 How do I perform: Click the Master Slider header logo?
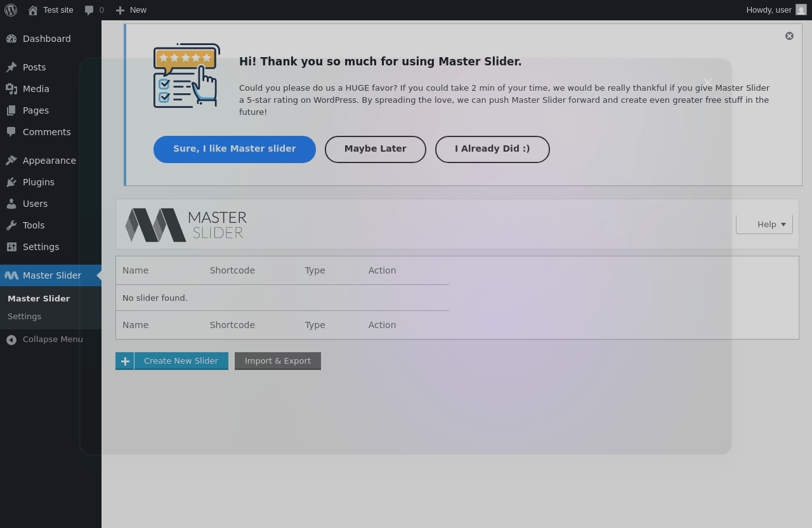tap(186, 225)
